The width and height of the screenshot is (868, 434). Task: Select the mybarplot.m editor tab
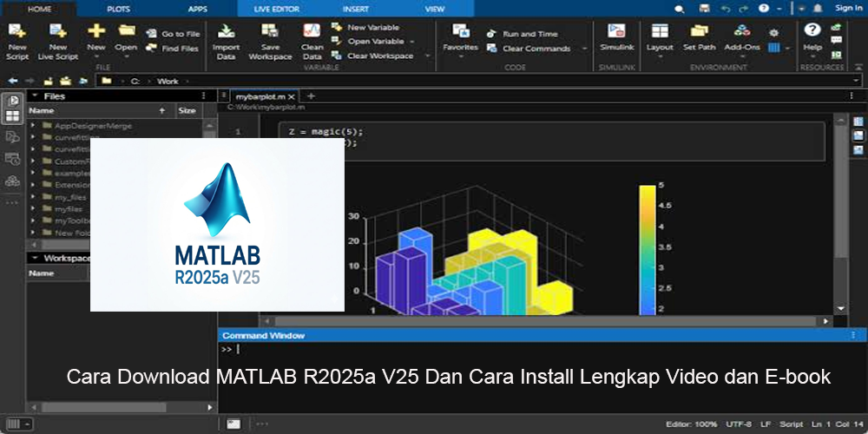pyautogui.click(x=260, y=96)
